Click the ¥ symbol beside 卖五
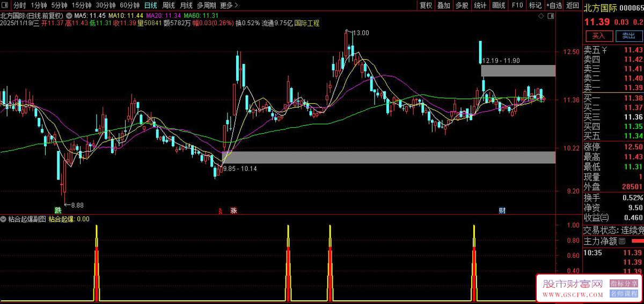The height and width of the screenshot is (304, 644). point(605,50)
